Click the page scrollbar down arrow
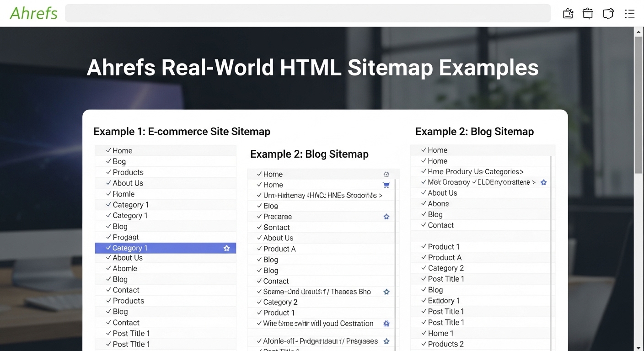This screenshot has height=351, width=644. coord(639,347)
